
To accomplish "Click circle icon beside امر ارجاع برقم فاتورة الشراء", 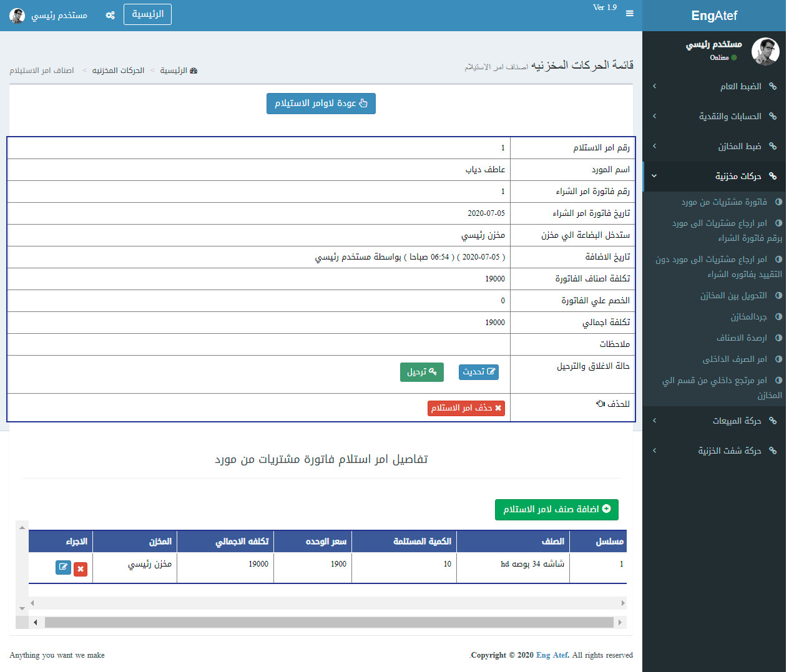I will pos(778,223).
